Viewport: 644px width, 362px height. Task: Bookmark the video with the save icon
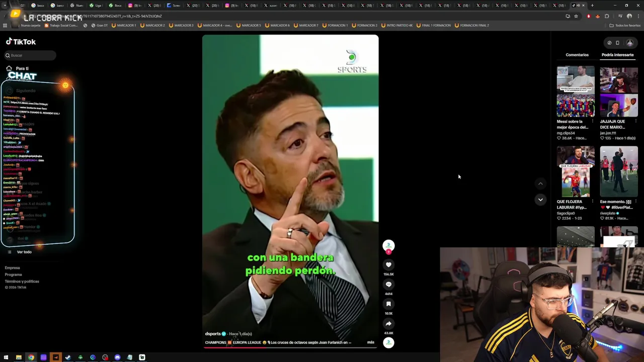(388, 304)
